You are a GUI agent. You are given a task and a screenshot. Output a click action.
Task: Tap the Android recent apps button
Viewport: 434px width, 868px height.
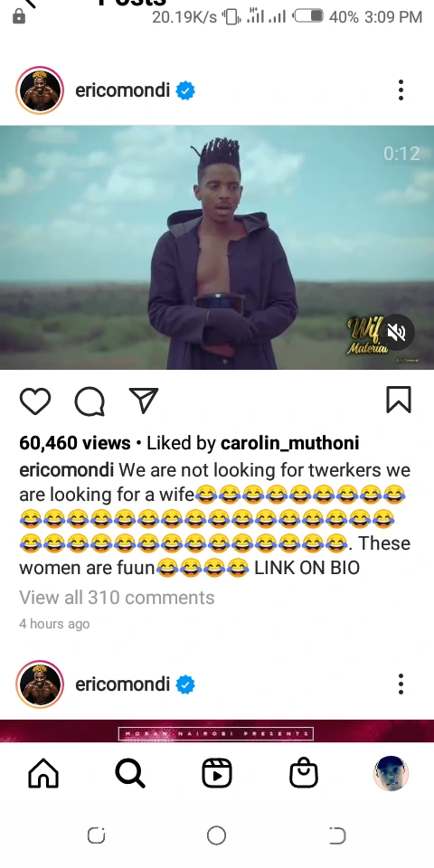[97, 835]
